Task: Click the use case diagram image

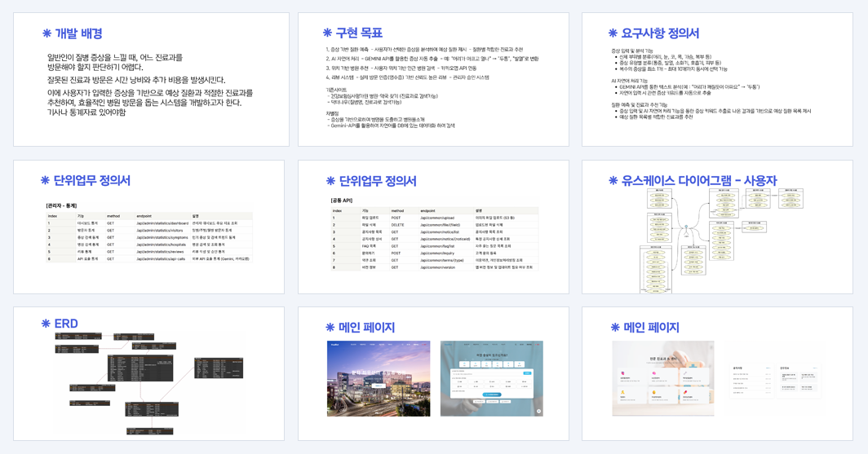Action: 721,241
